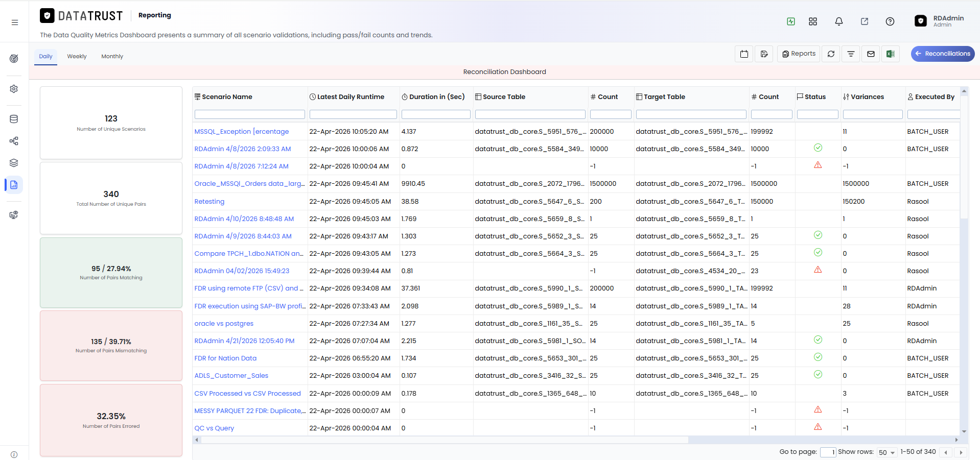Image resolution: width=980 pixels, height=460 pixels.
Task: Open the filter options toolbar icon
Action: [851, 54]
